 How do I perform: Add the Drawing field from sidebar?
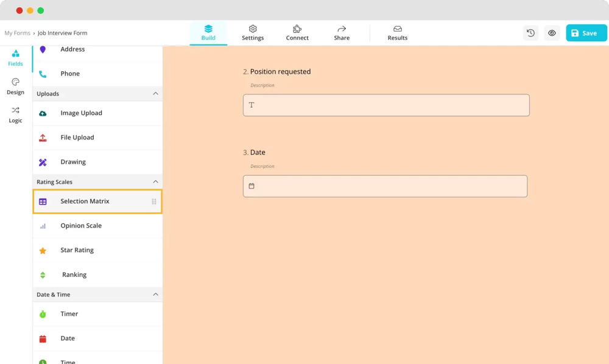(x=73, y=162)
